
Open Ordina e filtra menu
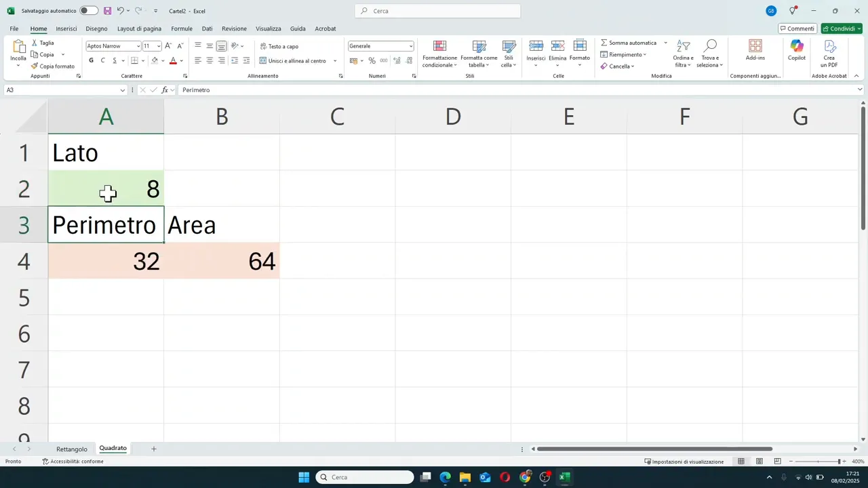[683, 54]
